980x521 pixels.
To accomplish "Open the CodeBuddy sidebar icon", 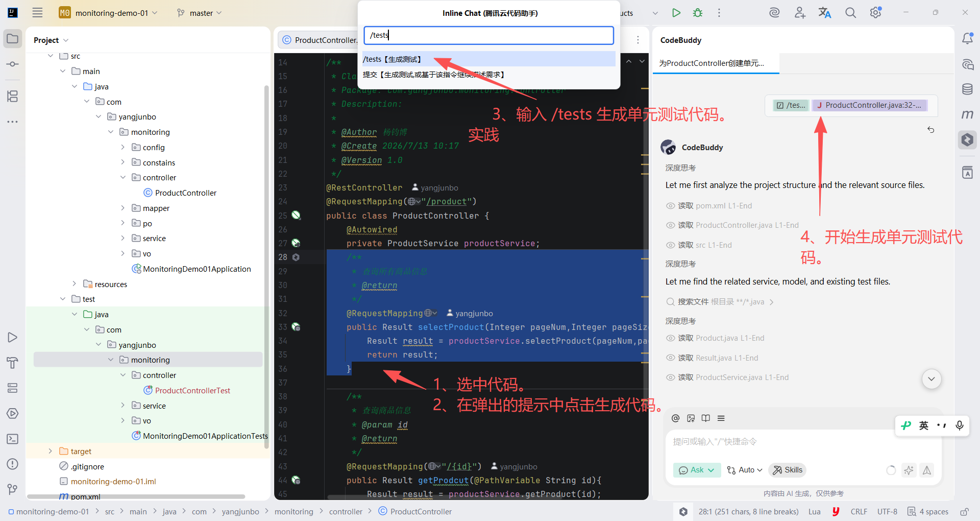I will coord(967,140).
